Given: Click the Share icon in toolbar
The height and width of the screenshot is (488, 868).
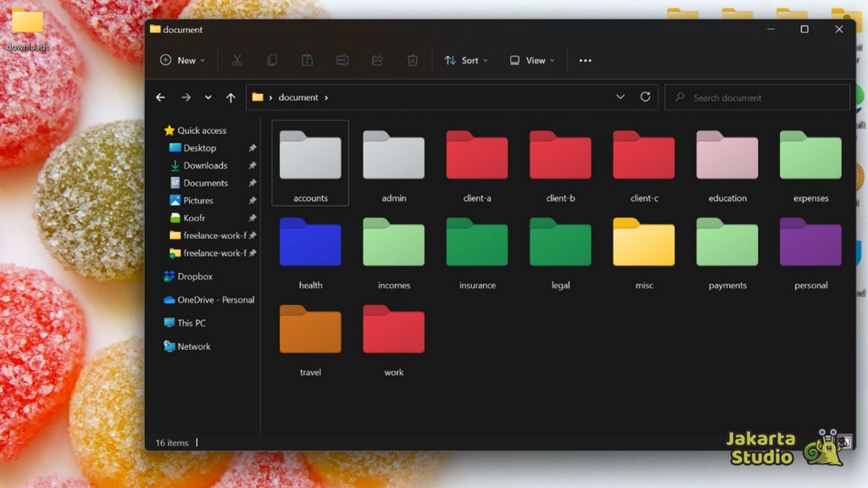Looking at the screenshot, I should click(377, 60).
